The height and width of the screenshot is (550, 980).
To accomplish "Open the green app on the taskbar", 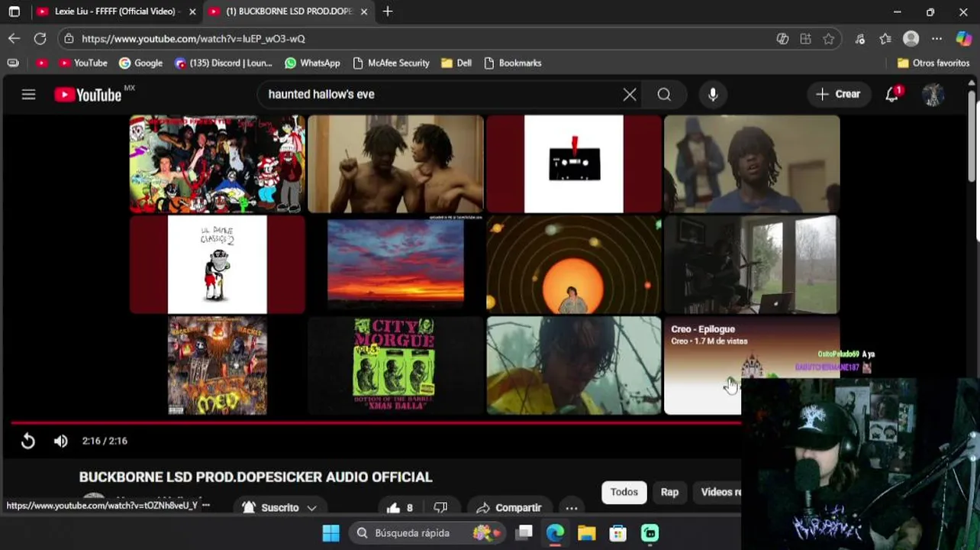I will pyautogui.click(x=650, y=532).
